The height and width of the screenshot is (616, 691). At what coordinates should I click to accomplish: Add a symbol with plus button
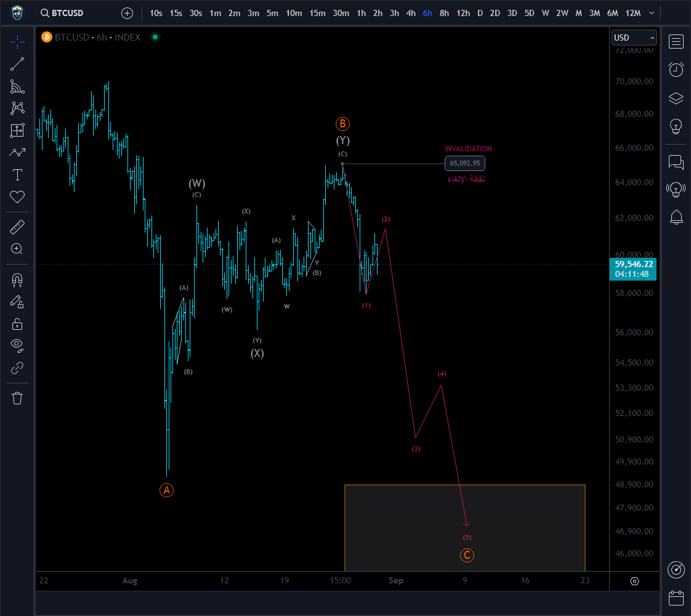pos(127,13)
